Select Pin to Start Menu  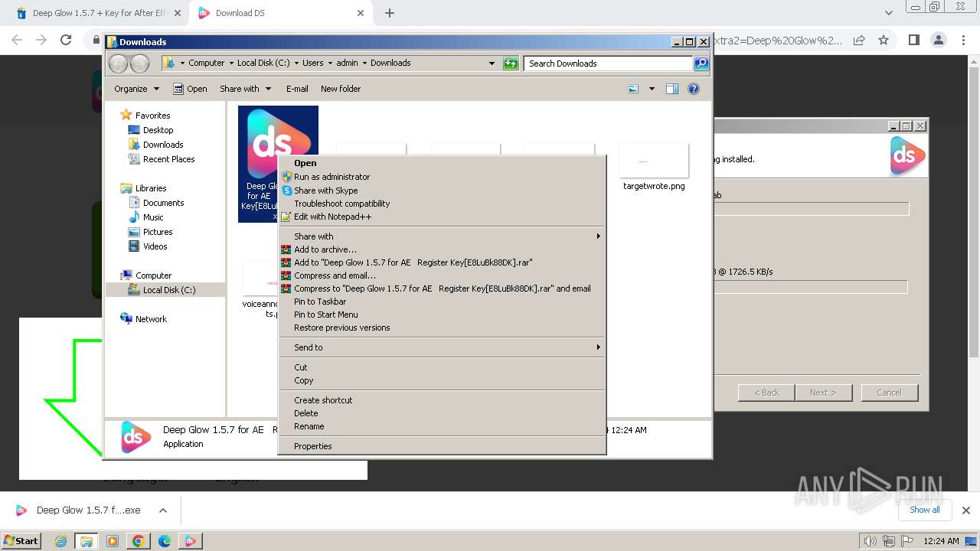click(325, 315)
